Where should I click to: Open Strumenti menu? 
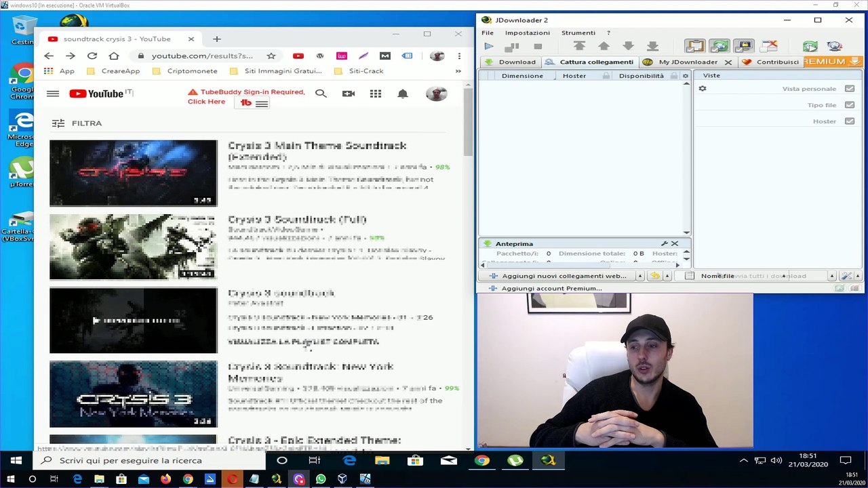(578, 33)
